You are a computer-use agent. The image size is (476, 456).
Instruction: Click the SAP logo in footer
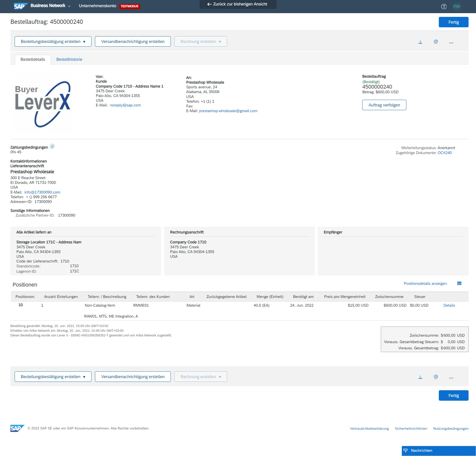tap(17, 428)
